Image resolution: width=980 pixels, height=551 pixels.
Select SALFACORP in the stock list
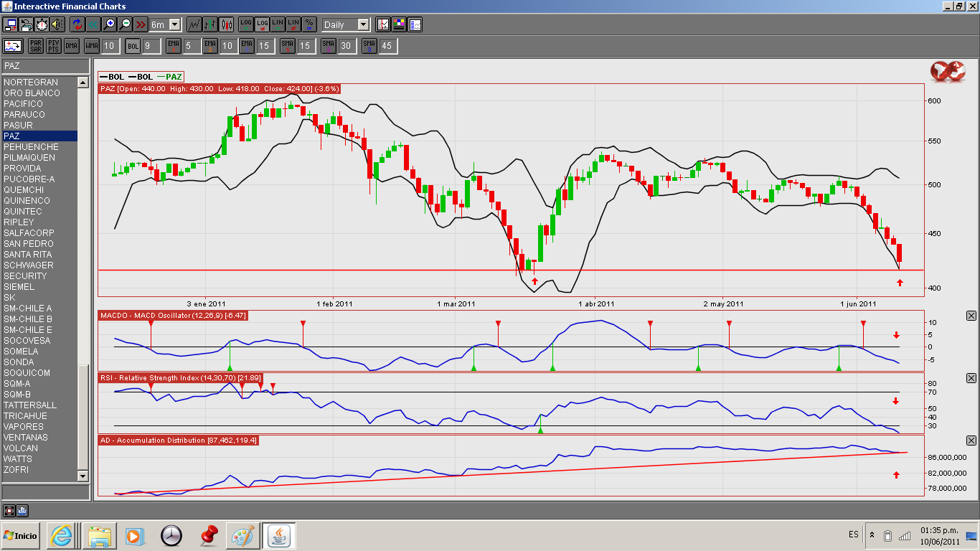(39, 233)
